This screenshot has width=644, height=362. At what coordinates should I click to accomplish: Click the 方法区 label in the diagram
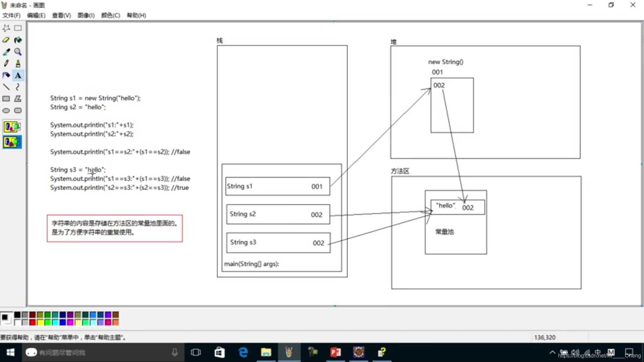(x=400, y=171)
